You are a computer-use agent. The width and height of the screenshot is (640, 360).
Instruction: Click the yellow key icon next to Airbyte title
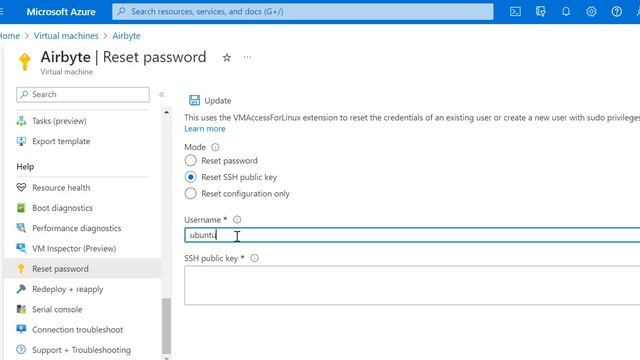coord(24,62)
